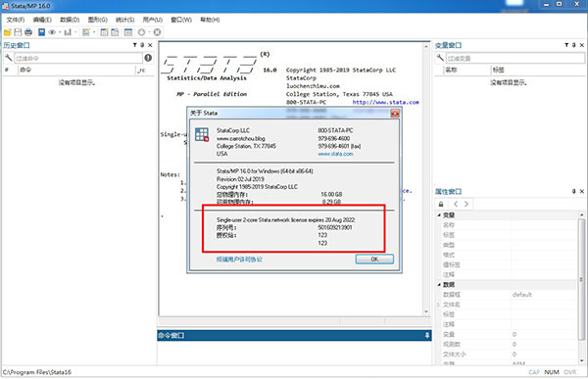
Task: Open www.stata.com link in About dialog
Action: click(335, 154)
